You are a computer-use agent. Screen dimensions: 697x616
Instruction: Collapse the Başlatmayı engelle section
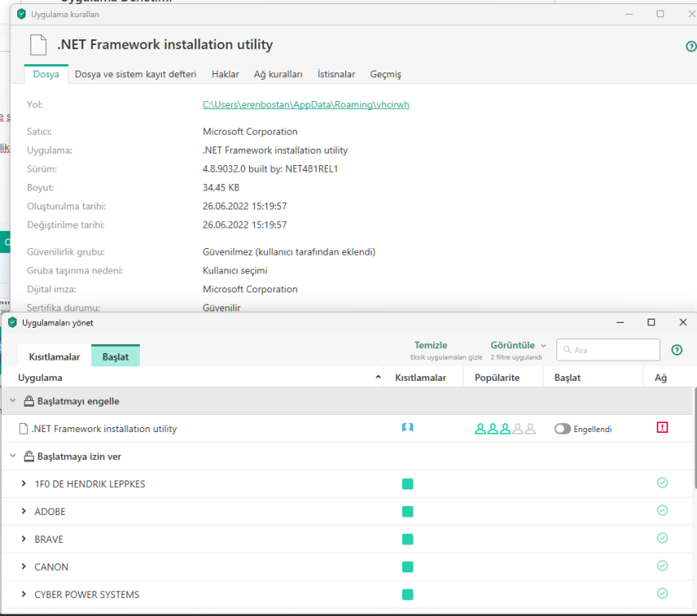(x=12, y=402)
